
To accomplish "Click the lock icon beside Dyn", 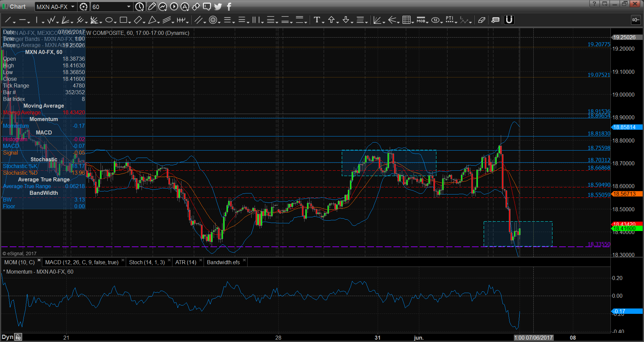I will [18, 337].
